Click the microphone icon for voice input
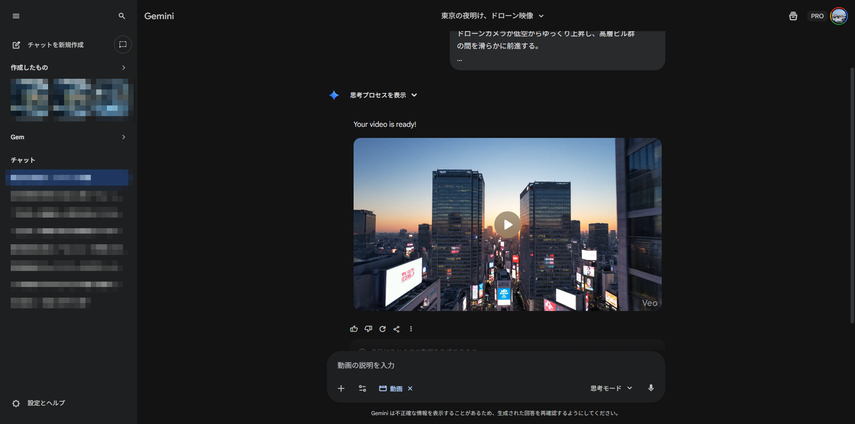The image size is (855, 424). tap(651, 388)
